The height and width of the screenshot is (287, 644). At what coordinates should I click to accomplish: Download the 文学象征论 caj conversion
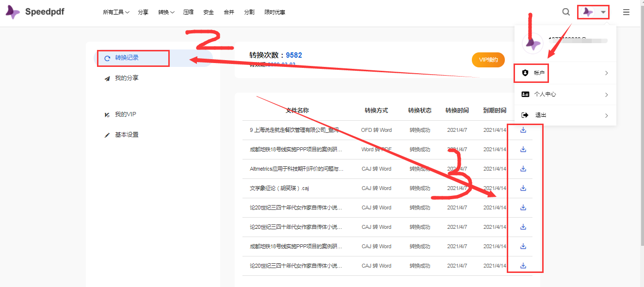(x=523, y=188)
